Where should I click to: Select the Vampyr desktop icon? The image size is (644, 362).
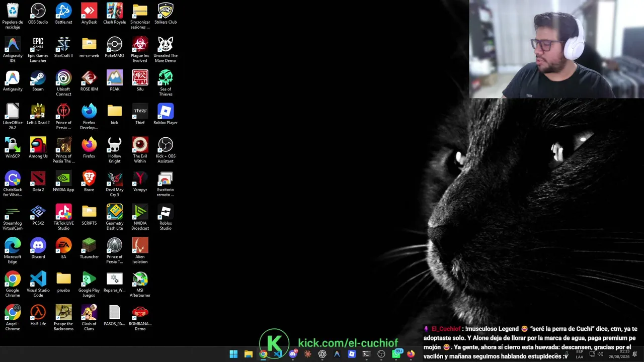click(140, 182)
